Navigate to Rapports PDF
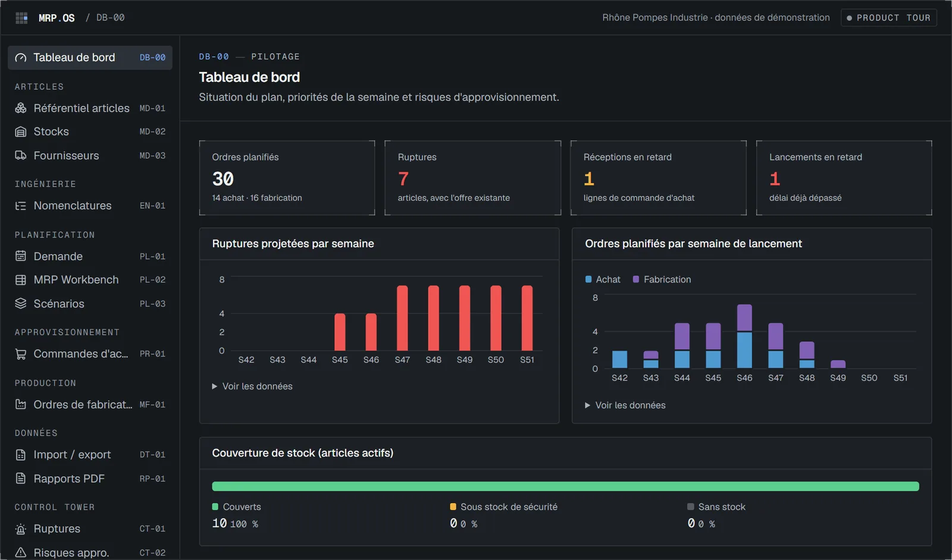 pos(90,479)
